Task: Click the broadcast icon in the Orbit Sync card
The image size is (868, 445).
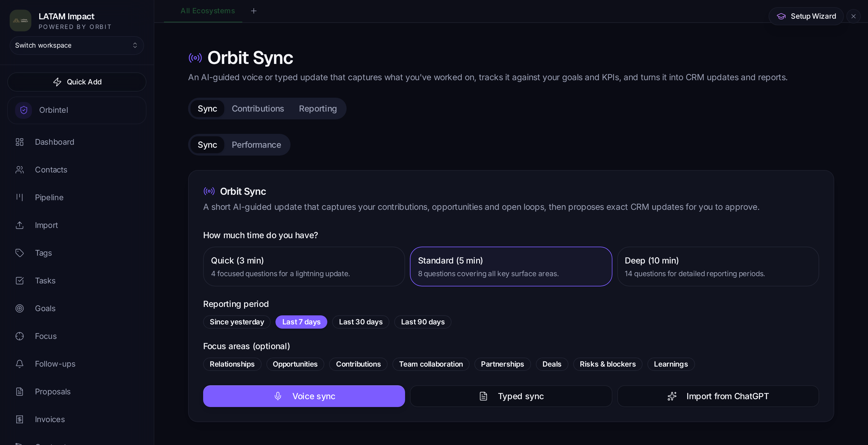Action: click(209, 191)
